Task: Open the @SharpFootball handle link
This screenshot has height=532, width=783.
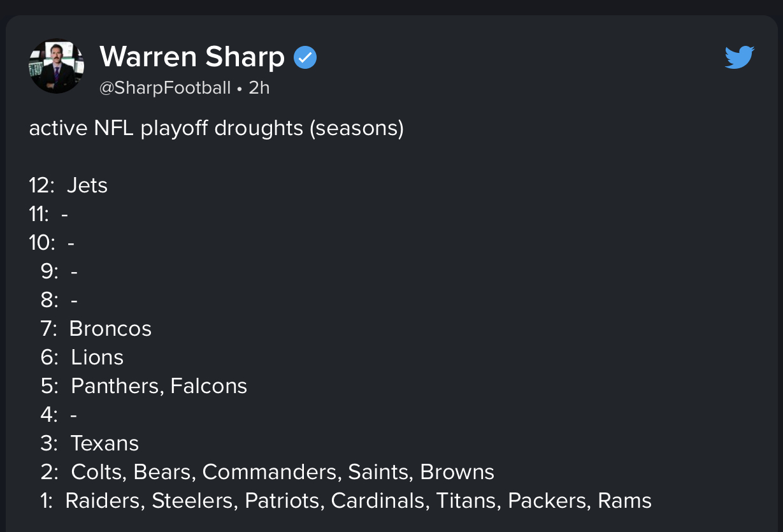Action: pos(165,88)
